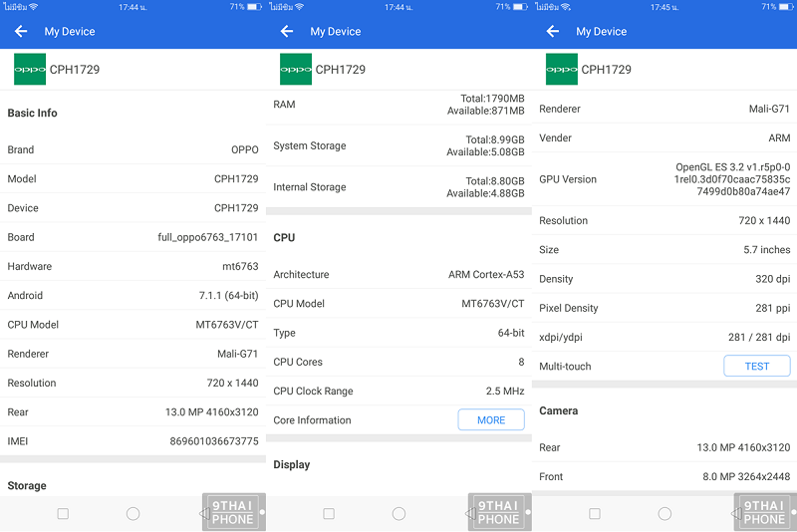Select CPU Model row under Basic Info
The height and width of the screenshot is (532, 797).
[x=133, y=325]
